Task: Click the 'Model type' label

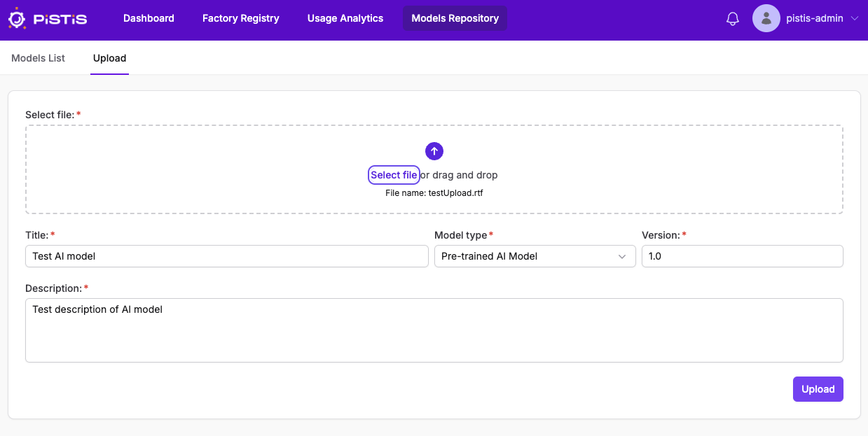Action: pos(460,235)
